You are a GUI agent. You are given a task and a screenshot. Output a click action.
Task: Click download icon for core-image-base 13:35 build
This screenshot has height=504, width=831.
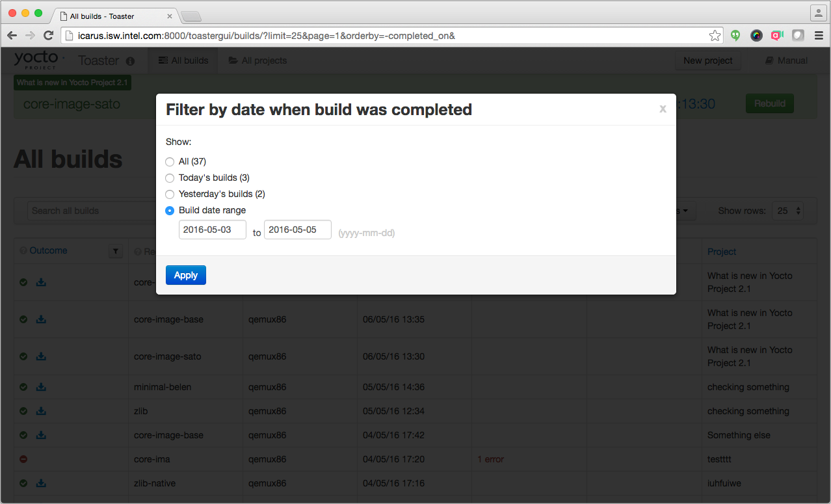pyautogui.click(x=41, y=319)
